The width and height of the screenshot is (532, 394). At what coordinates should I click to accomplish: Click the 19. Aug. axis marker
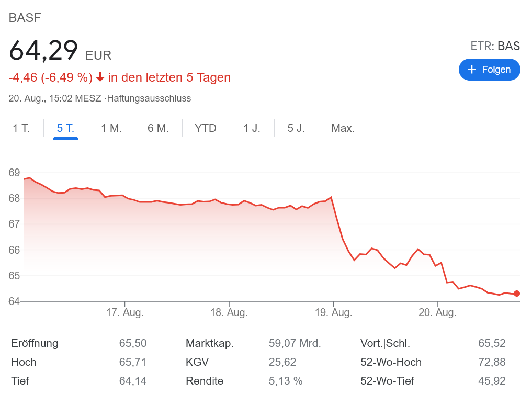pos(333,313)
